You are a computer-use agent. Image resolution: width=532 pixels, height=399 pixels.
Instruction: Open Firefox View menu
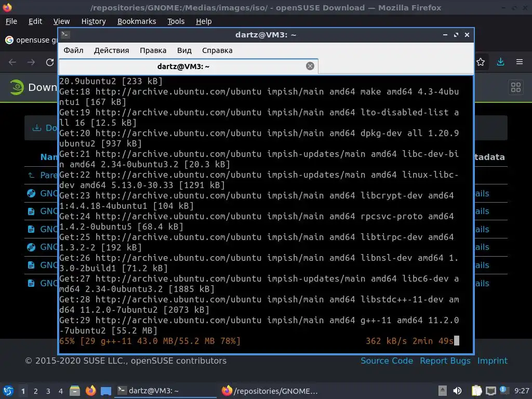61,21
